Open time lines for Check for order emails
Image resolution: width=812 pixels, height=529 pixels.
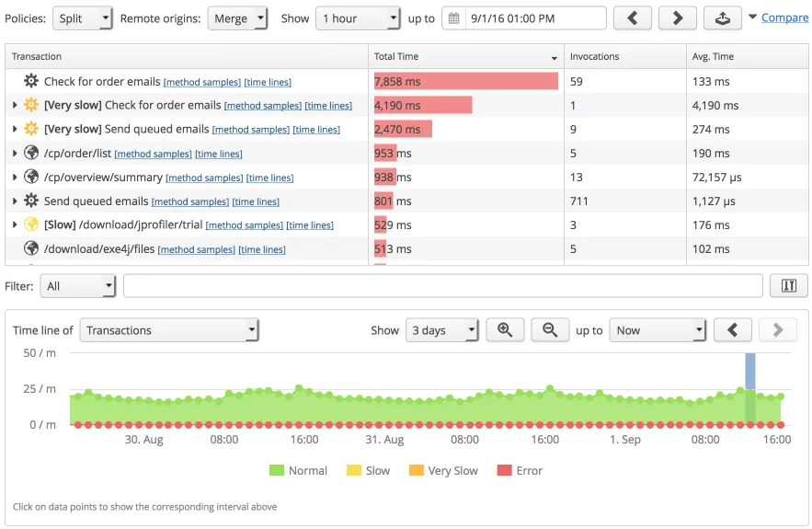[268, 82]
